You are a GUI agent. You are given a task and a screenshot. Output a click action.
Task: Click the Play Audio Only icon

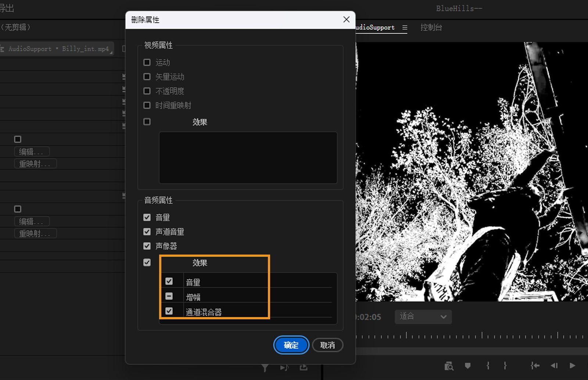click(x=284, y=367)
